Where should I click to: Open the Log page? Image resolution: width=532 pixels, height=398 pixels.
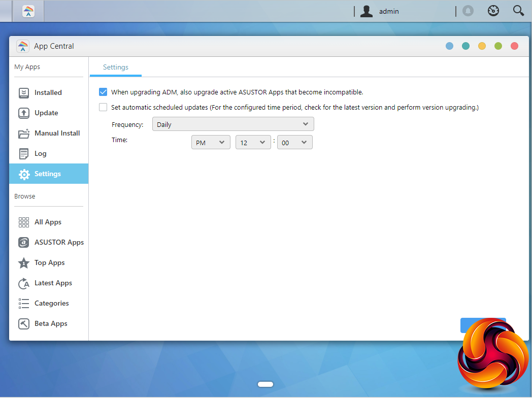coord(49,154)
